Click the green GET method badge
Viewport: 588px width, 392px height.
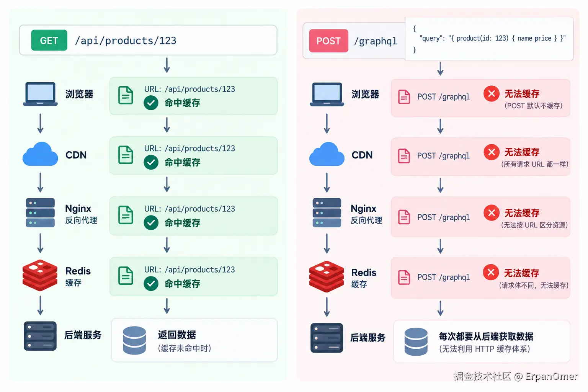click(x=49, y=40)
